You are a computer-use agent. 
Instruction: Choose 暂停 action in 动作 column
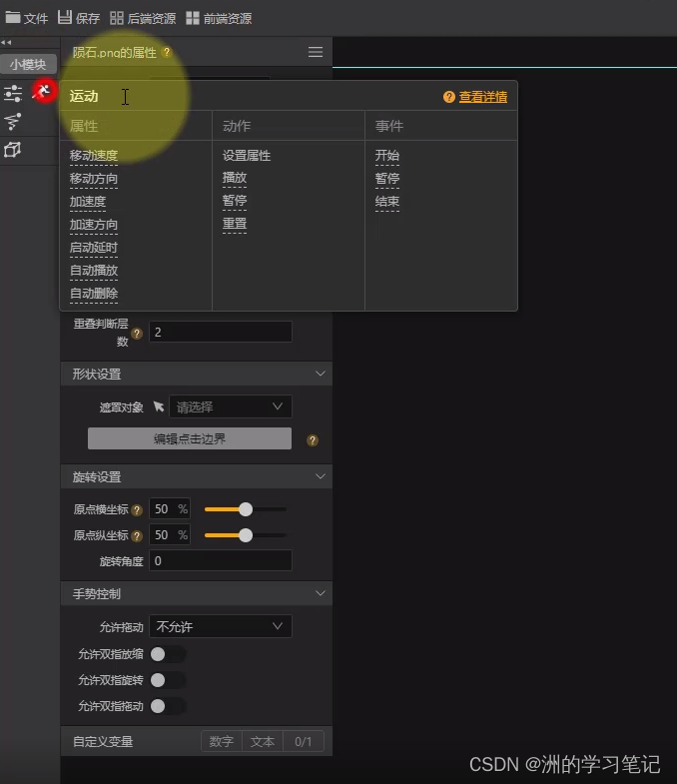(x=235, y=201)
